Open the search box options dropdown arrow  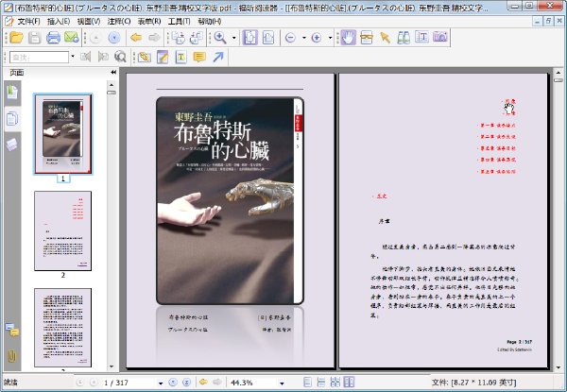click(x=73, y=57)
